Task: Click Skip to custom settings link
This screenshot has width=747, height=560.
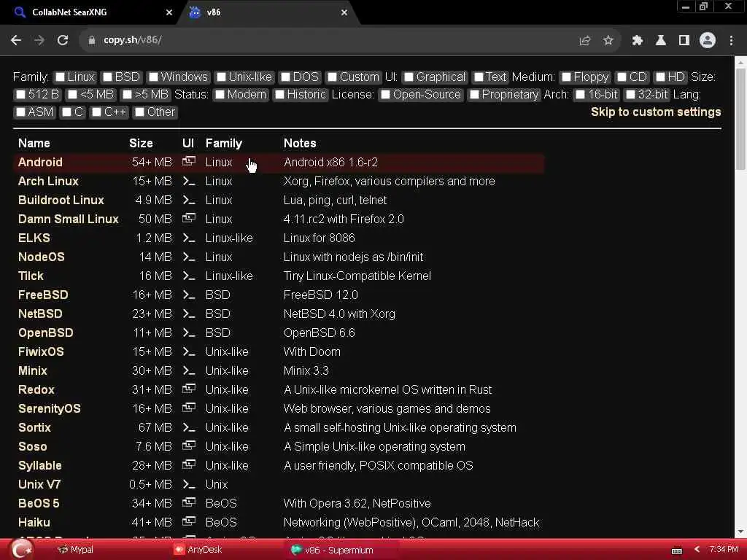Action: pyautogui.click(x=656, y=112)
